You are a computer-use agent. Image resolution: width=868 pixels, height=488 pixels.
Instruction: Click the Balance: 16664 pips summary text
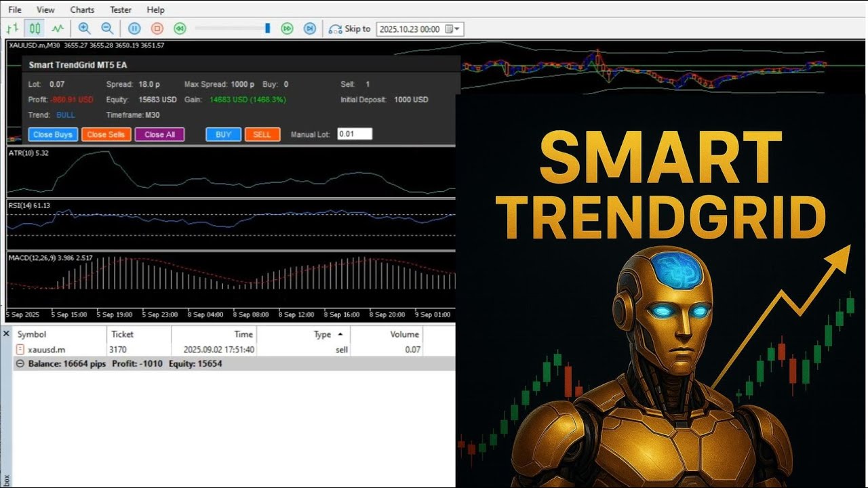pyautogui.click(x=66, y=364)
